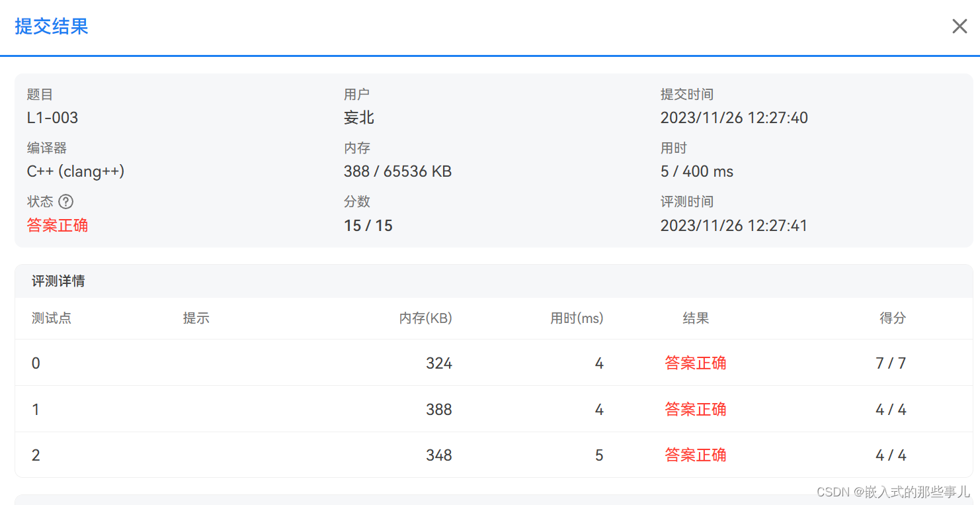Click memory value 348 for test 2

[x=439, y=455]
